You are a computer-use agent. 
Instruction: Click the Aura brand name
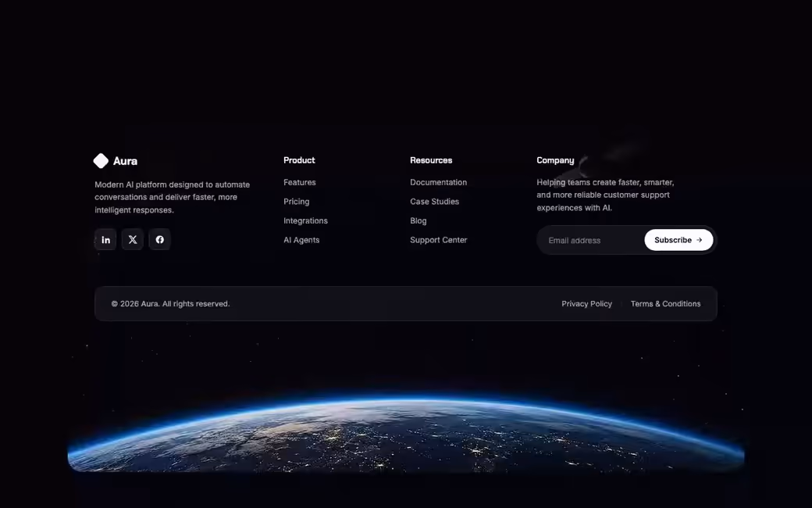(x=126, y=161)
